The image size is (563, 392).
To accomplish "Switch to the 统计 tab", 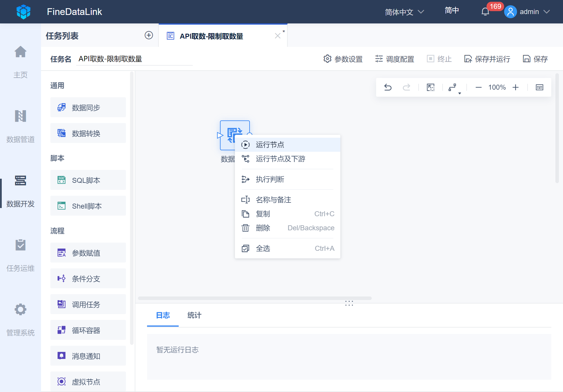I will (x=194, y=315).
